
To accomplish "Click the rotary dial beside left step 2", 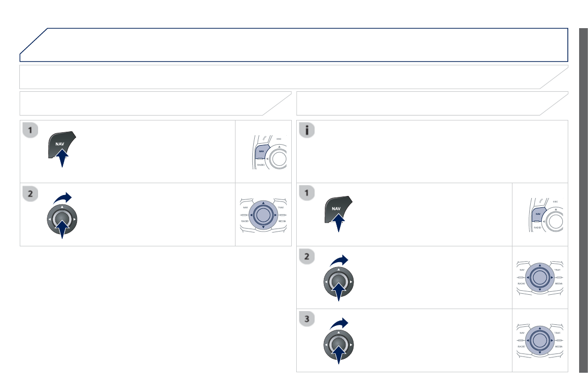I will tap(62, 218).
